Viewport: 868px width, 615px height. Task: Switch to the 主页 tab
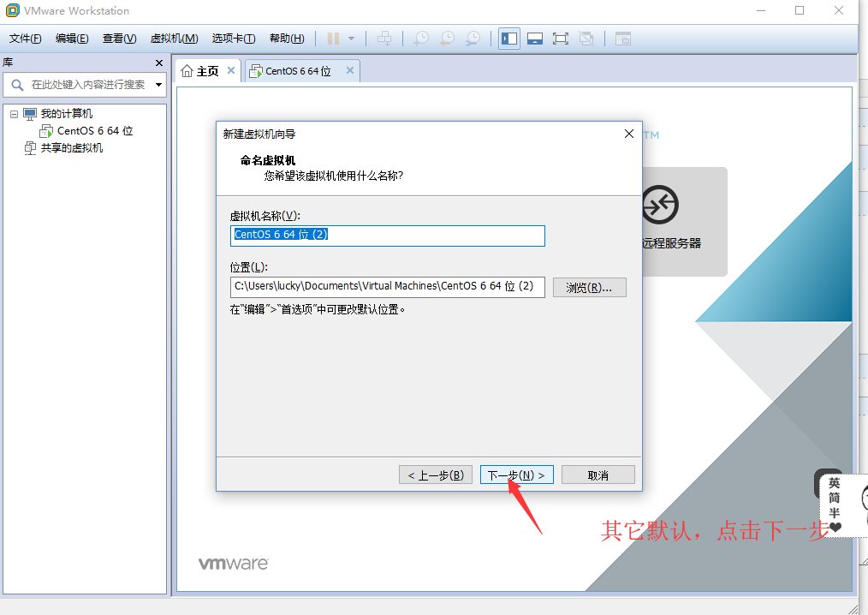click(x=208, y=71)
